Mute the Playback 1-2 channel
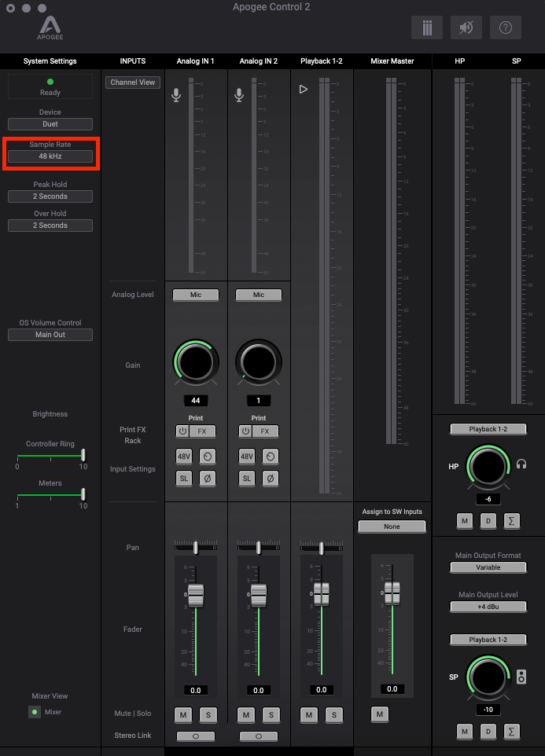The image size is (545, 756). point(308,715)
